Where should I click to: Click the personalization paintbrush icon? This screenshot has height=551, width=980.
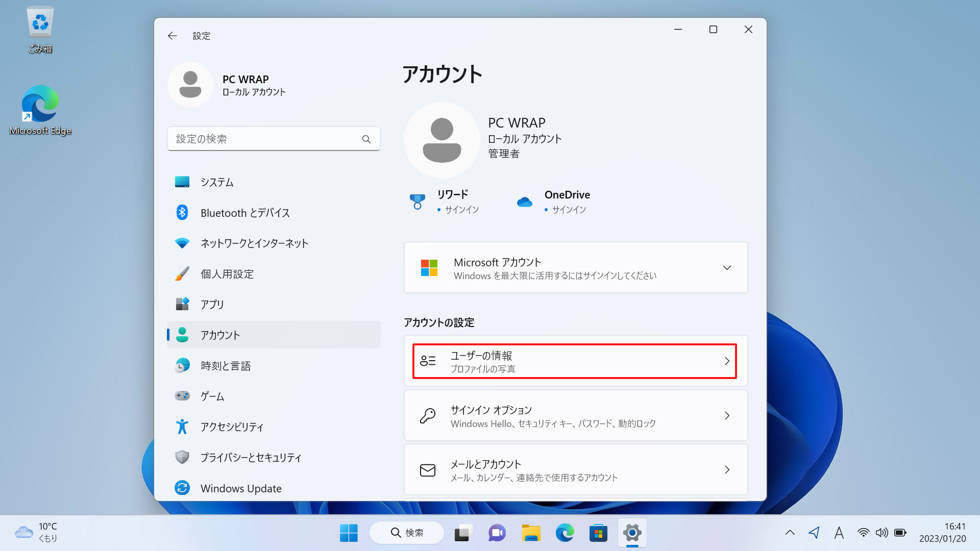pyautogui.click(x=182, y=273)
